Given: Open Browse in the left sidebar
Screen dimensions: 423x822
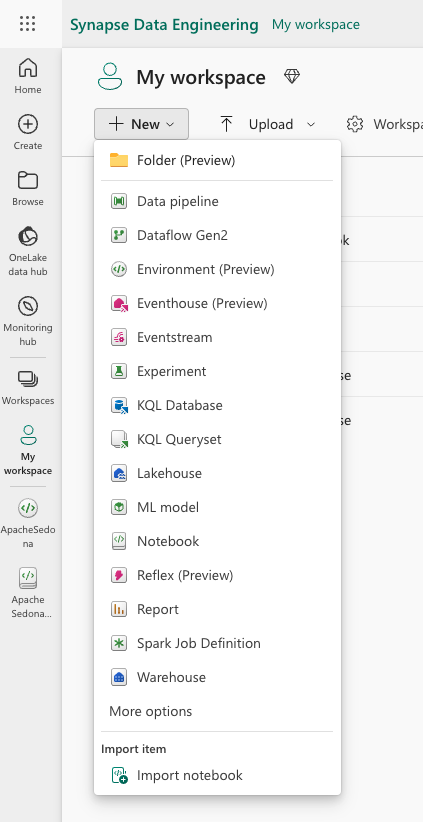Looking at the screenshot, I should coord(28,188).
